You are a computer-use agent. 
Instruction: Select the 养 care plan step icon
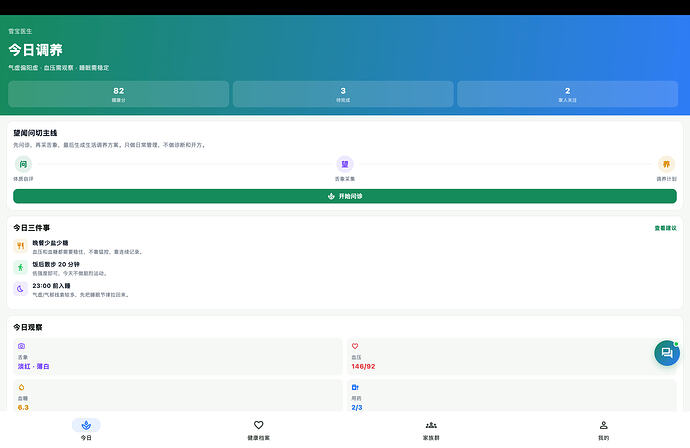click(666, 164)
